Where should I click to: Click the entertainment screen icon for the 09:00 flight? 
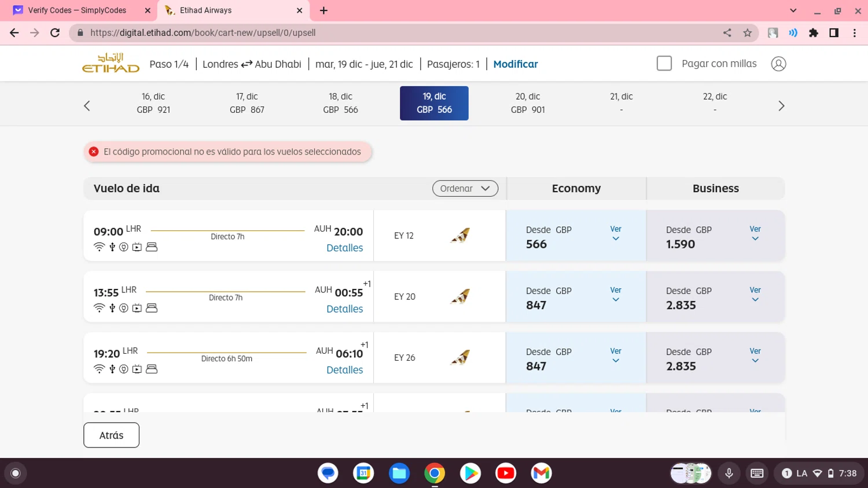[137, 247]
